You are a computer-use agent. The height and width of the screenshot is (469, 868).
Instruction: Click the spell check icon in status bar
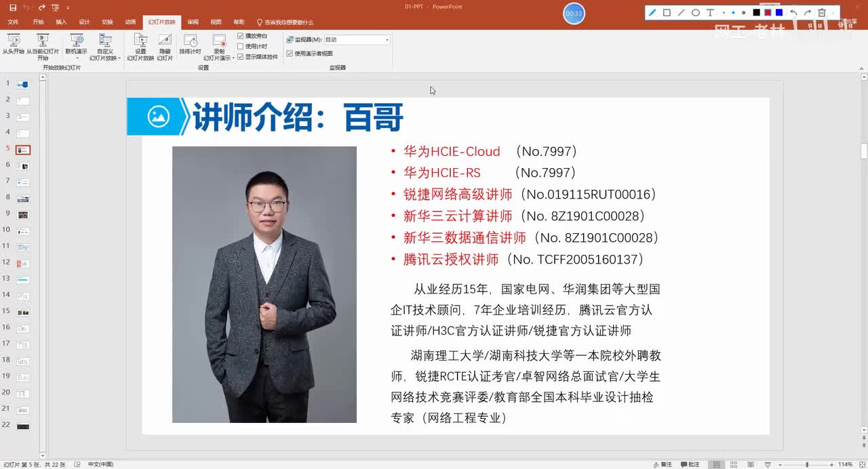click(x=77, y=464)
